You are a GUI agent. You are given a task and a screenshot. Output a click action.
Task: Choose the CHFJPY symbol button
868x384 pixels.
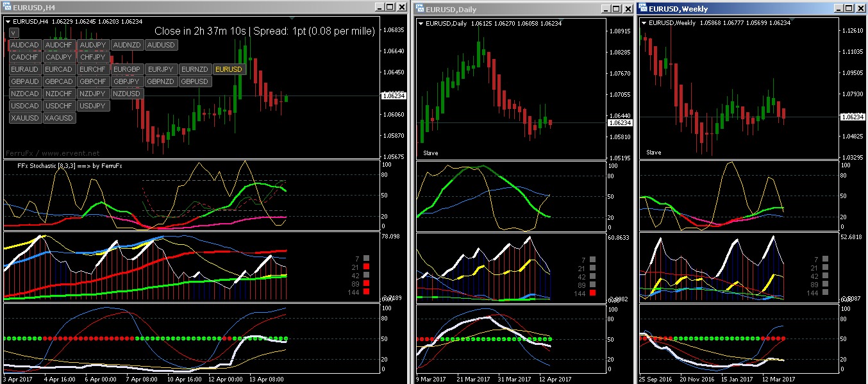pos(94,58)
